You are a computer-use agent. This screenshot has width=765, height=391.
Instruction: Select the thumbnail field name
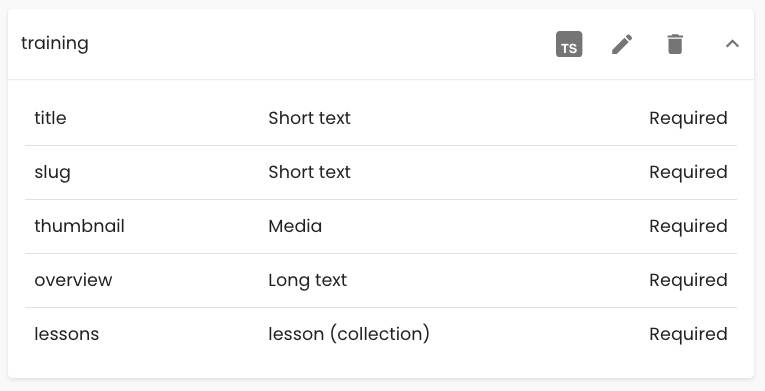(x=80, y=226)
